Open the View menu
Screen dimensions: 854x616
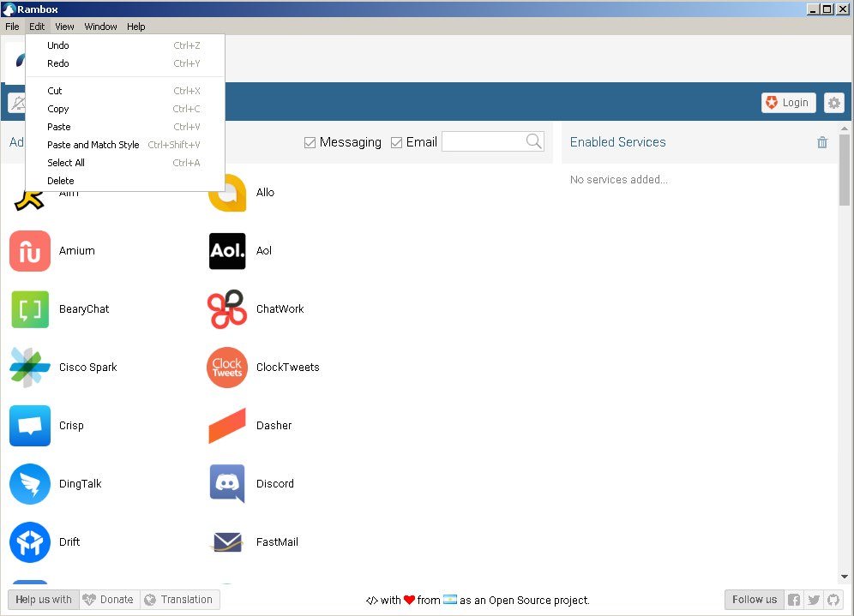(x=64, y=27)
